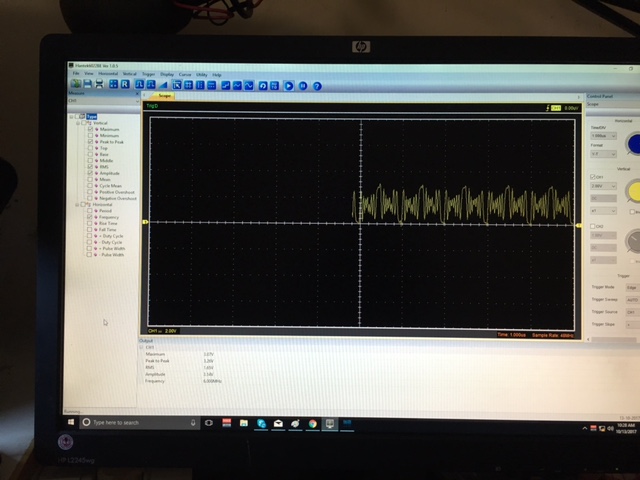The image size is (640, 480).
Task: Click the sine interpolation toolbar icon
Action: pyautogui.click(x=249, y=86)
